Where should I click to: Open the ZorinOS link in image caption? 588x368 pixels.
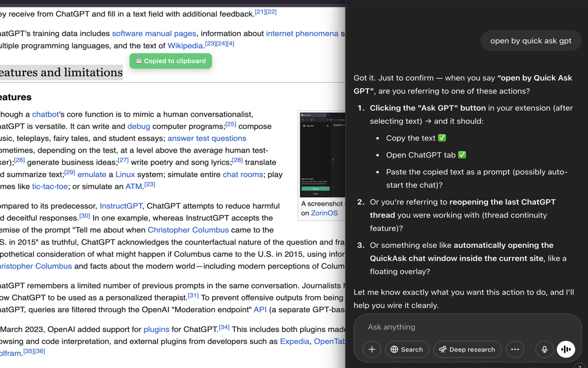coord(324,213)
